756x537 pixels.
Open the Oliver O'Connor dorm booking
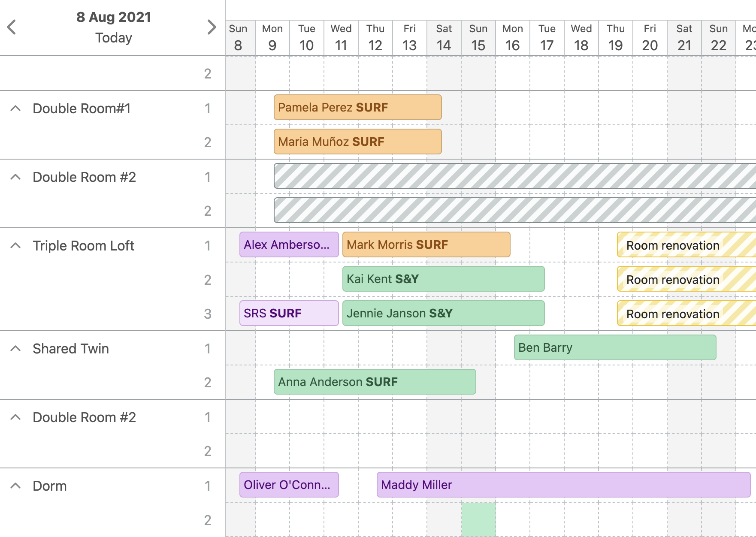288,485
